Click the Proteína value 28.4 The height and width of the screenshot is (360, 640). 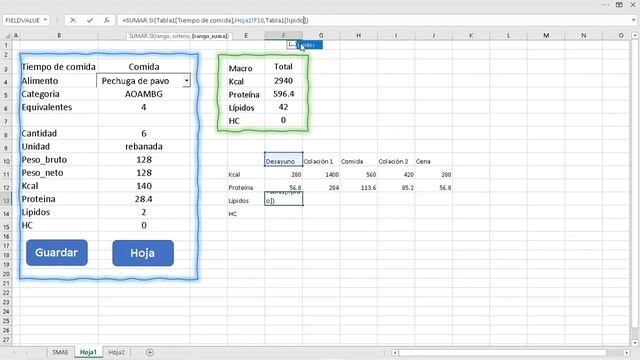tap(144, 199)
